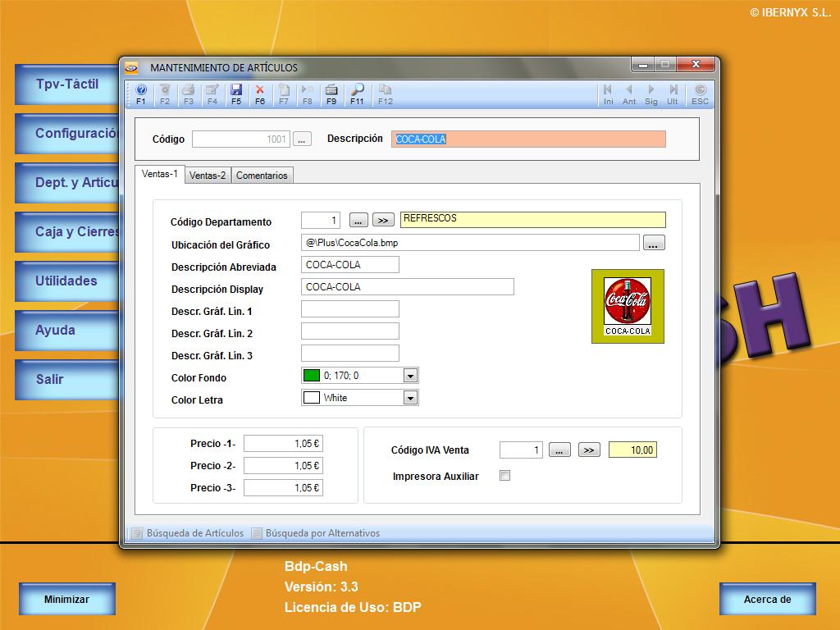
Task: Open the Ayuda menu button
Action: coord(67,331)
